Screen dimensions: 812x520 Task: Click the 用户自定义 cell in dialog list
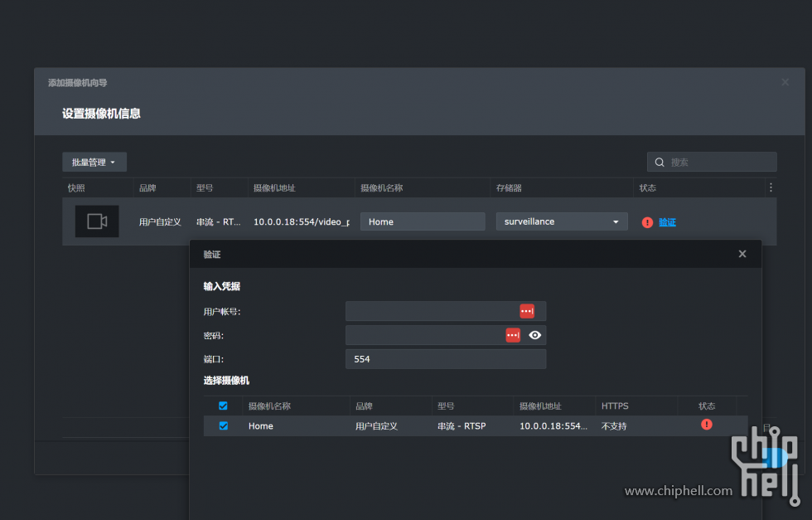tap(376, 426)
